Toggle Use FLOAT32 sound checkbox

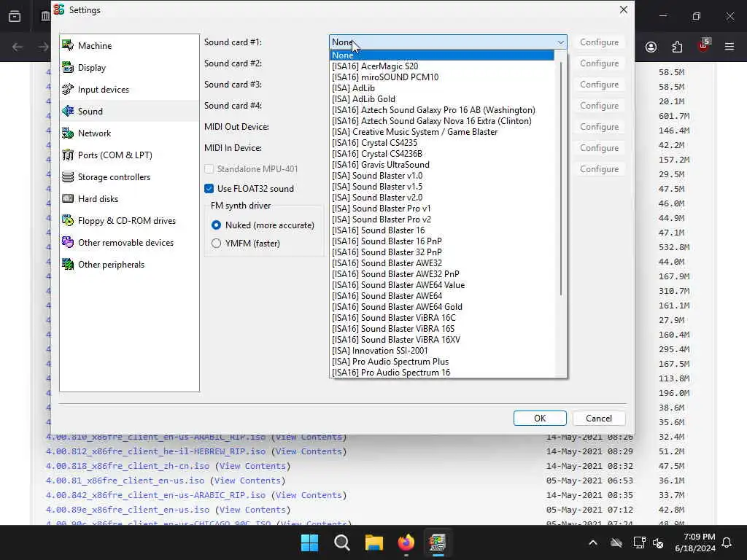(209, 189)
